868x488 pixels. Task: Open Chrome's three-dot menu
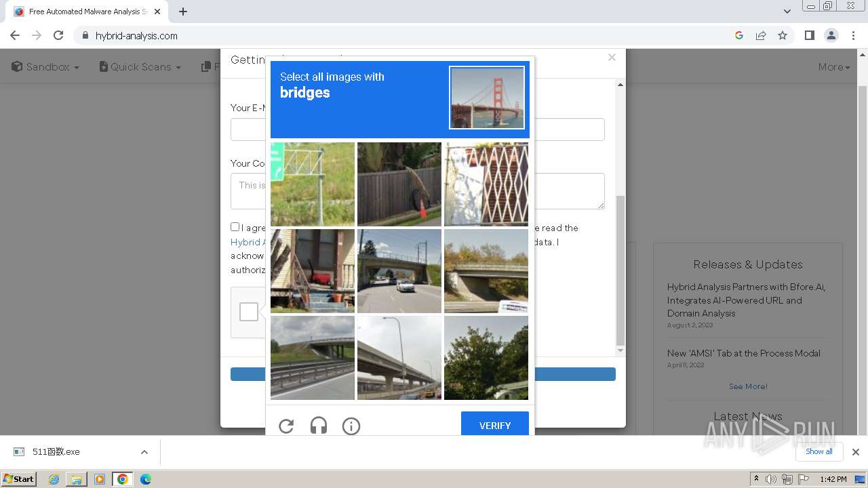tap(854, 35)
